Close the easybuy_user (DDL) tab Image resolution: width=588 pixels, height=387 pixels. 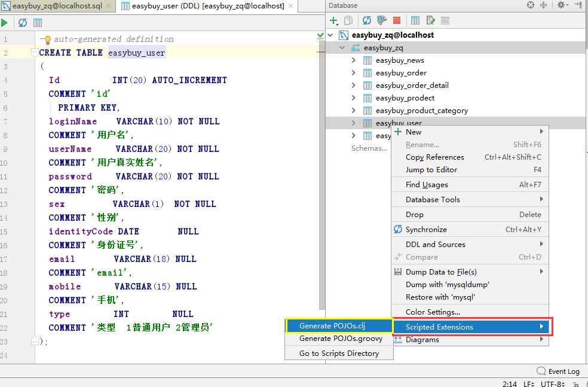(290, 6)
